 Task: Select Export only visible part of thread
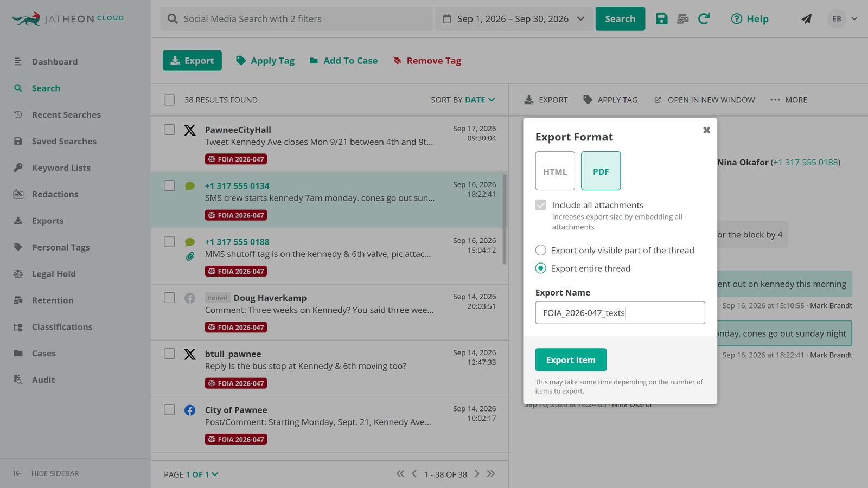541,250
